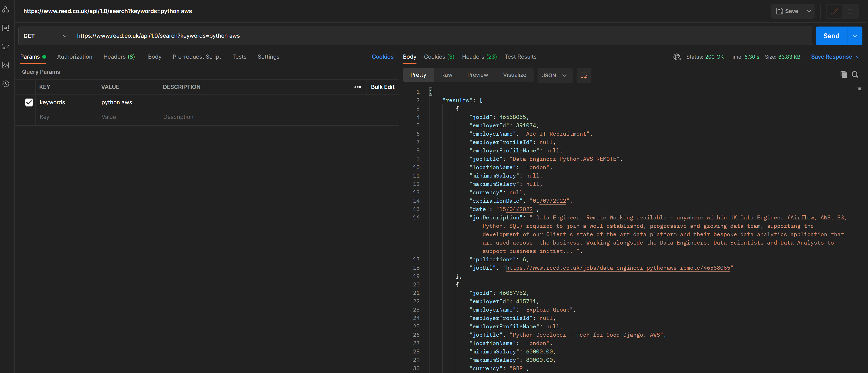Click the Query Params heading
The height and width of the screenshot is (373, 868).
[x=41, y=72]
